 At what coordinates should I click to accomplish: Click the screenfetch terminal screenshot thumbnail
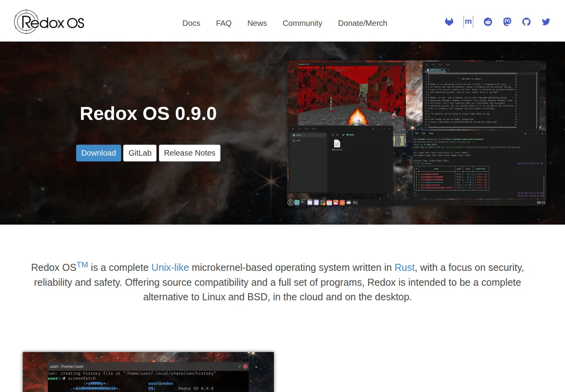(x=148, y=372)
